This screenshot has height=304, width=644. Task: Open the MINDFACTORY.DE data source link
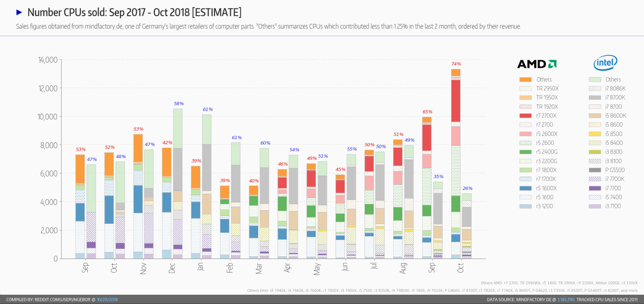pos(534,300)
